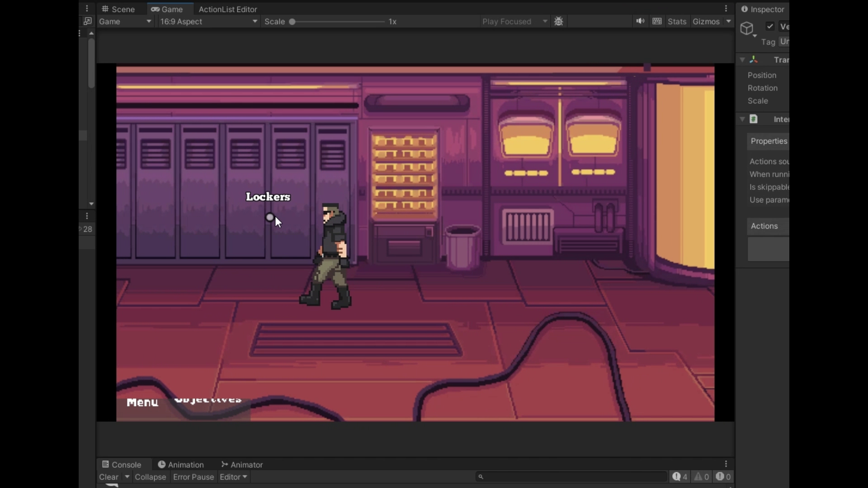Select the Position label
868x488 pixels.
762,75
